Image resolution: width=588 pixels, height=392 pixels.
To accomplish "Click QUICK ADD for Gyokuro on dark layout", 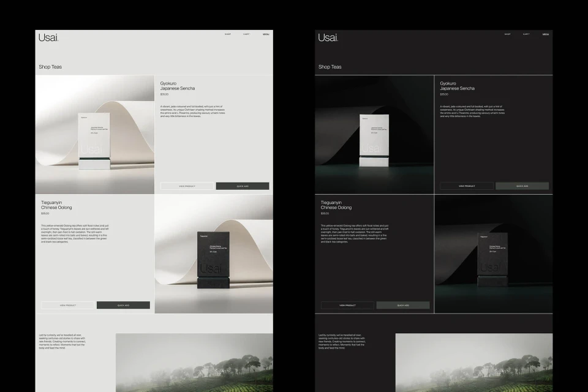I will coord(522,185).
